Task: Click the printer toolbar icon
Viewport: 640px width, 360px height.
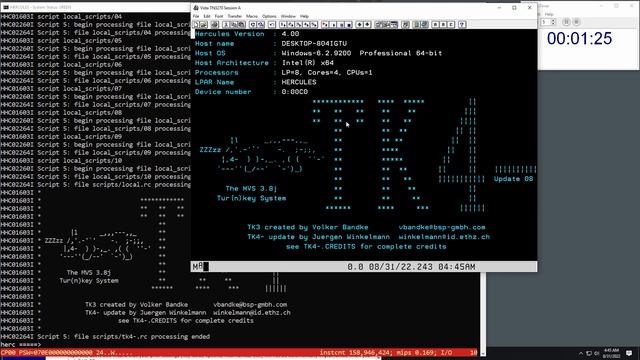Action: [215, 24]
